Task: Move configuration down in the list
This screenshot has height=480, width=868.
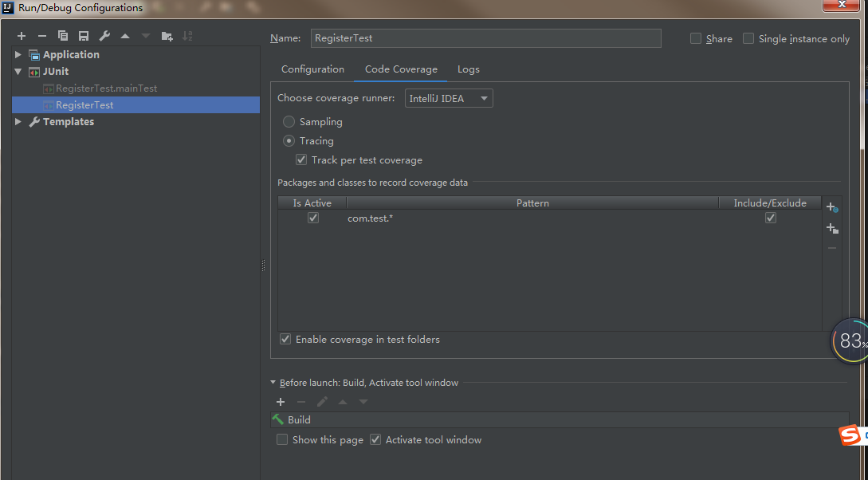Action: [146, 36]
